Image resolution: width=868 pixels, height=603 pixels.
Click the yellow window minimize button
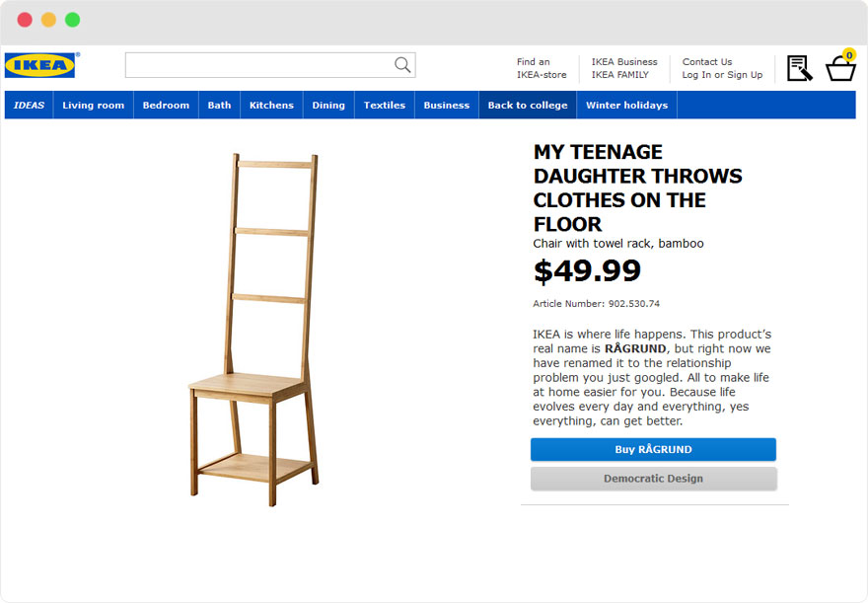[x=48, y=20]
